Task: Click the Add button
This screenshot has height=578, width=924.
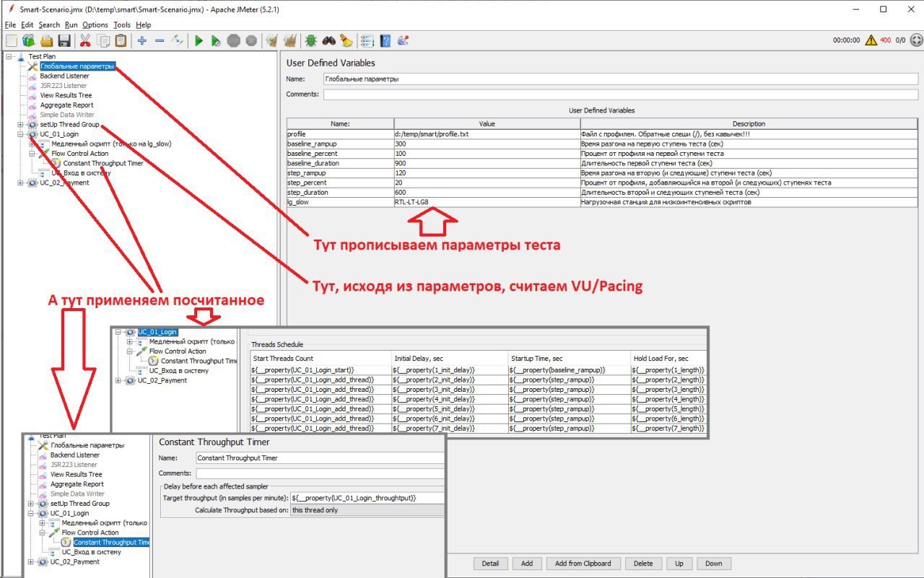Action: 527,564
